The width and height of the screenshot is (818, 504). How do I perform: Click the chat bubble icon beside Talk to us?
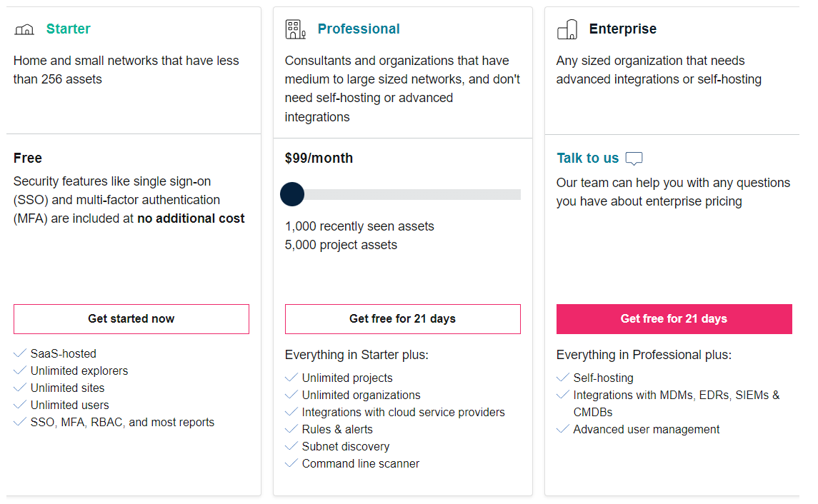tap(634, 158)
